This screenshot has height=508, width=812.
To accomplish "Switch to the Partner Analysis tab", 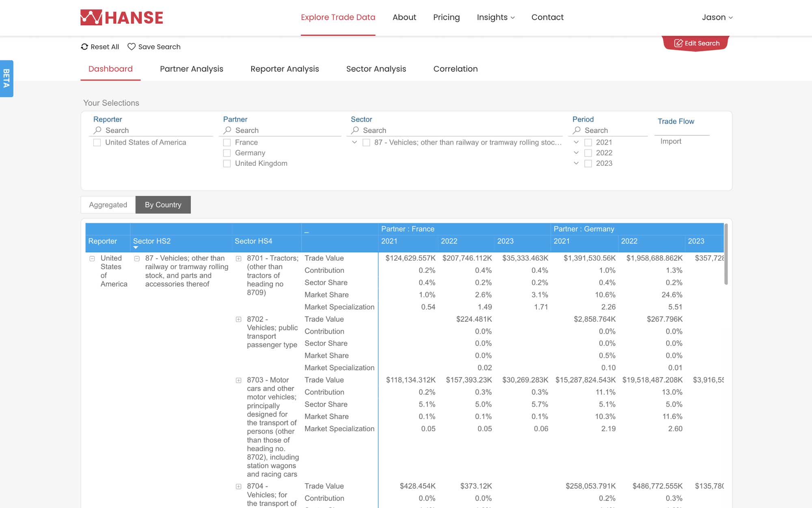I will [x=191, y=69].
